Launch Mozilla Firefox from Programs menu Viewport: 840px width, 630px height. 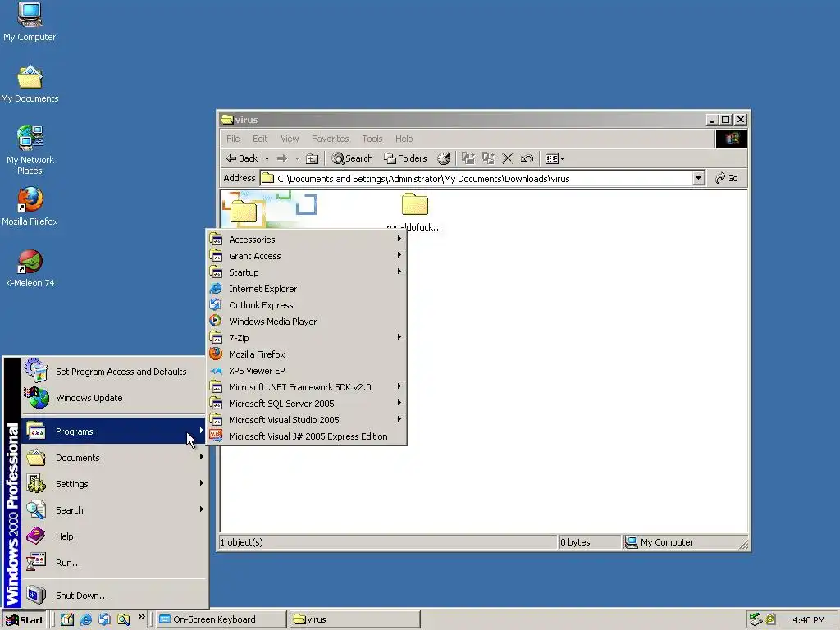point(307,354)
